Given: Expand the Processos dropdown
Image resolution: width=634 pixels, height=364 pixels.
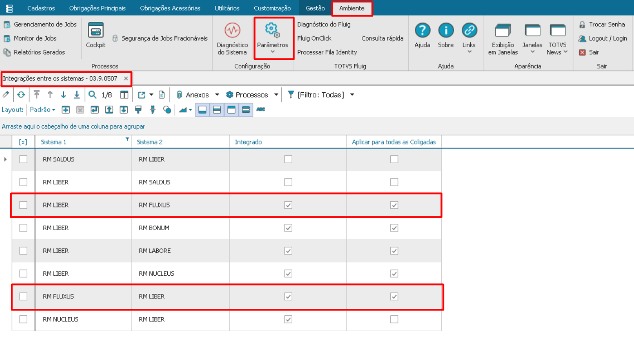Looking at the screenshot, I should click(276, 95).
